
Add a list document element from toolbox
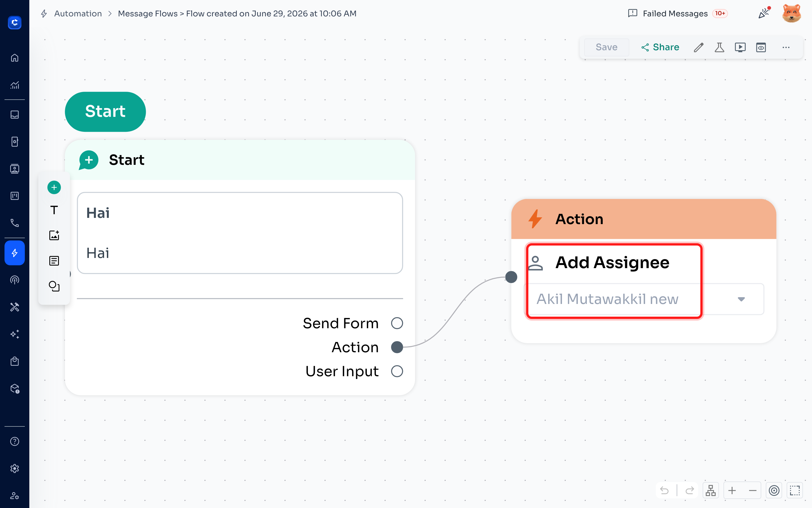click(x=54, y=261)
